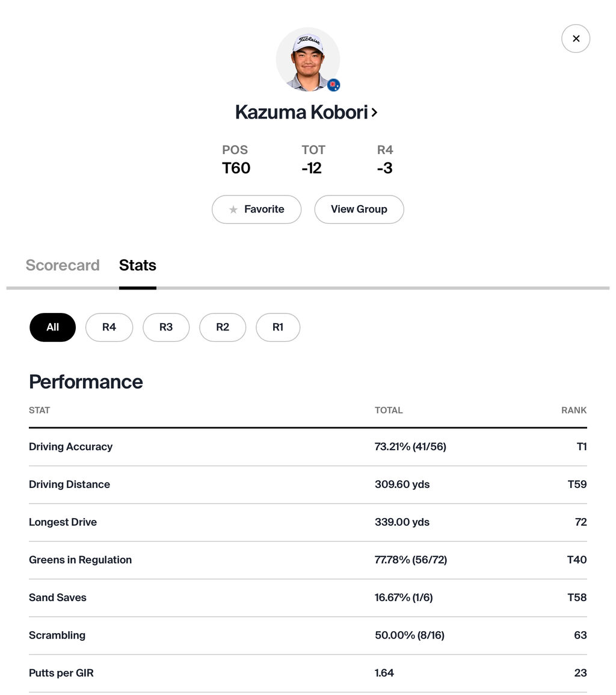
Task: Click the country flag badge on avatar
Action: pos(333,85)
